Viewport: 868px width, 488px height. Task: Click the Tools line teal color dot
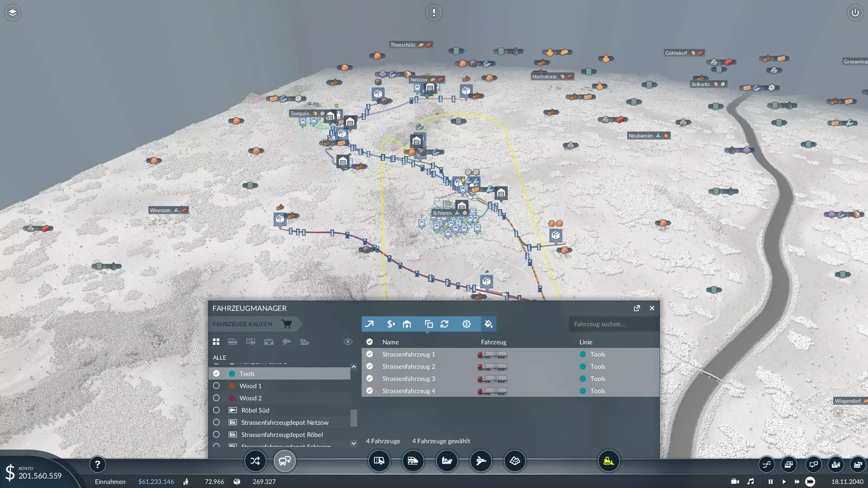(232, 374)
